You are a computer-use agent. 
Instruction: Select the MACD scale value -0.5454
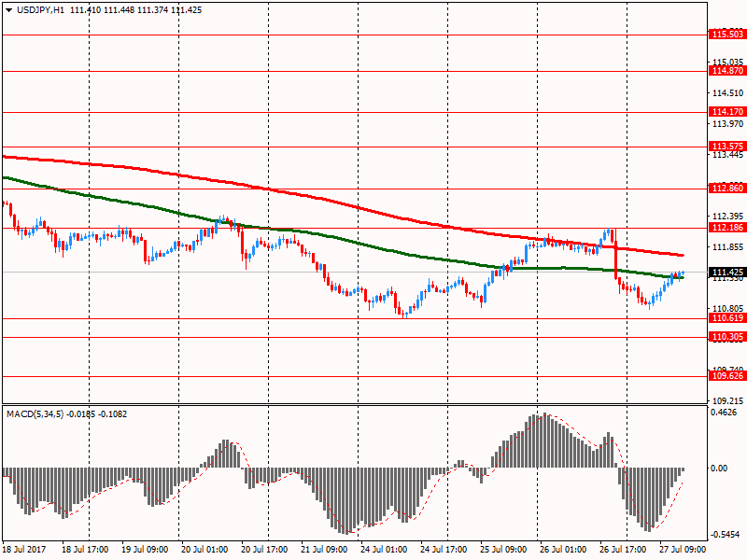click(725, 535)
